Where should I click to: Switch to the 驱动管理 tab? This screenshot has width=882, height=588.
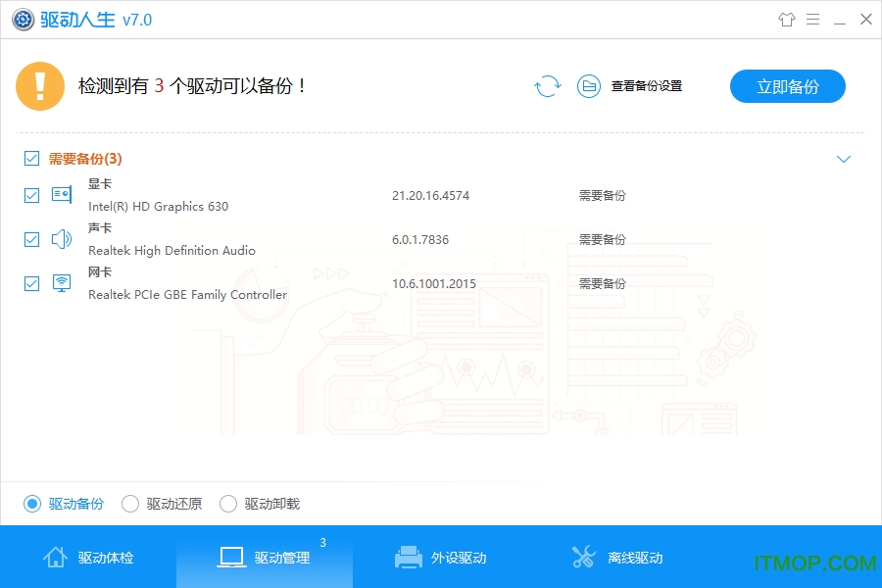[265, 557]
